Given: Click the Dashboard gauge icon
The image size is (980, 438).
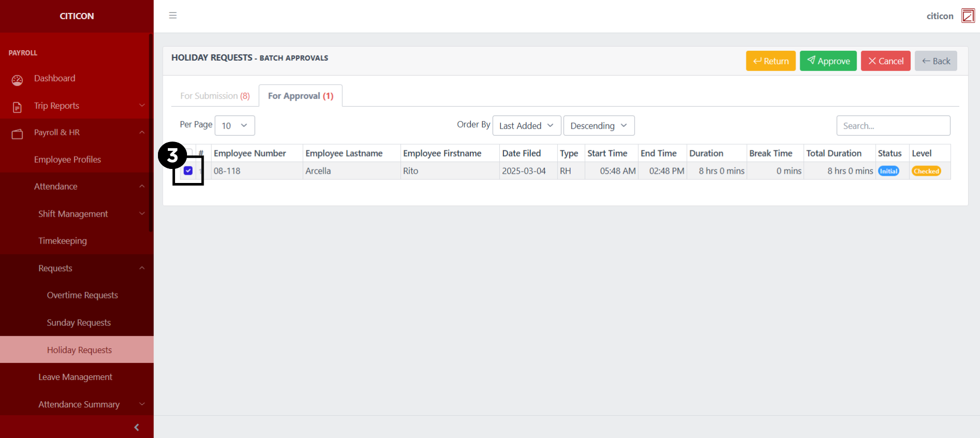Looking at the screenshot, I should pyautogui.click(x=17, y=80).
